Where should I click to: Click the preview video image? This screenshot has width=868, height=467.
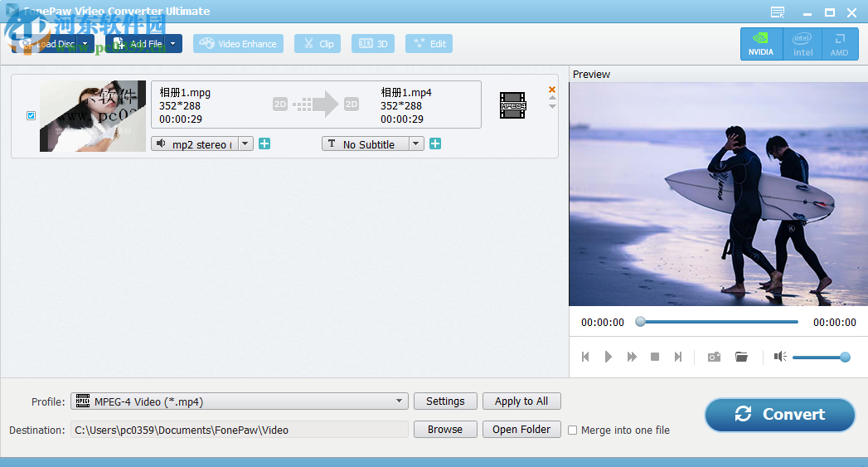coord(718,194)
